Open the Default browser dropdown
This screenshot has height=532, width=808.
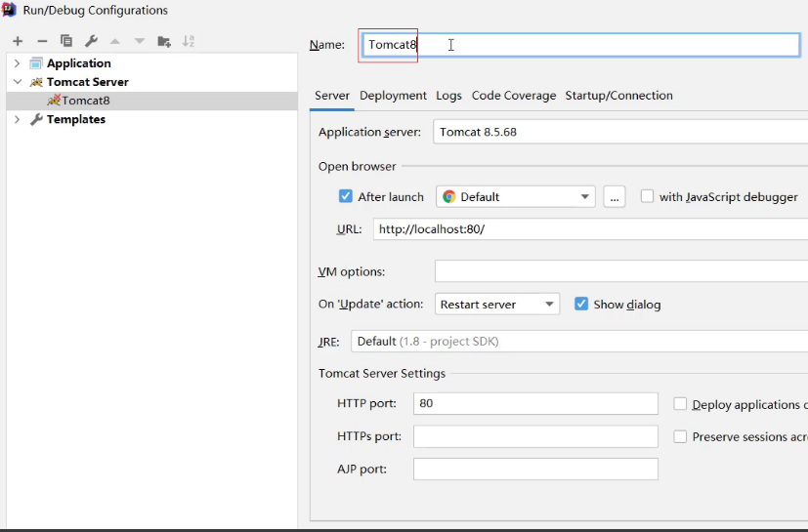(x=516, y=197)
